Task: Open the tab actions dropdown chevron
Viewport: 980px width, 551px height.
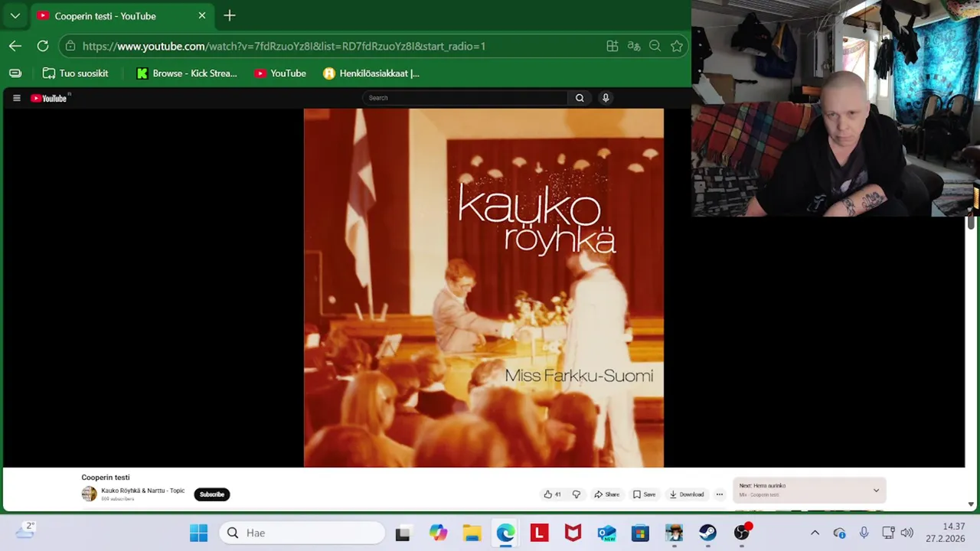Action: coord(15,15)
